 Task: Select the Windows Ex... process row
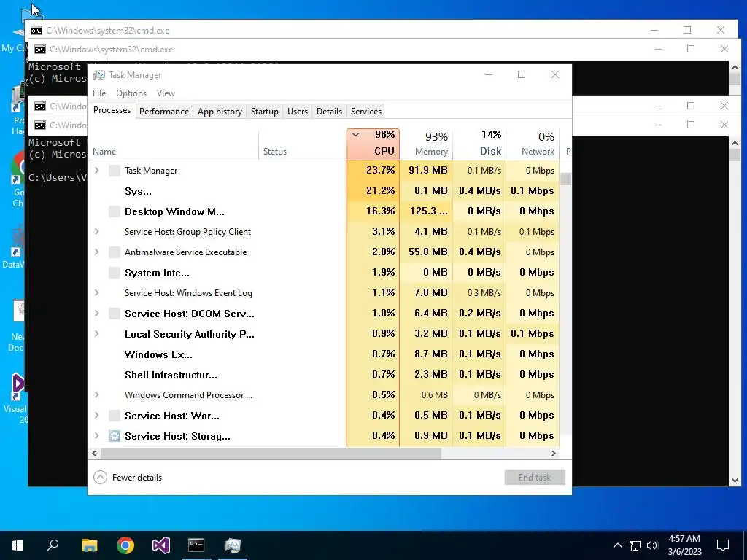pos(324,354)
